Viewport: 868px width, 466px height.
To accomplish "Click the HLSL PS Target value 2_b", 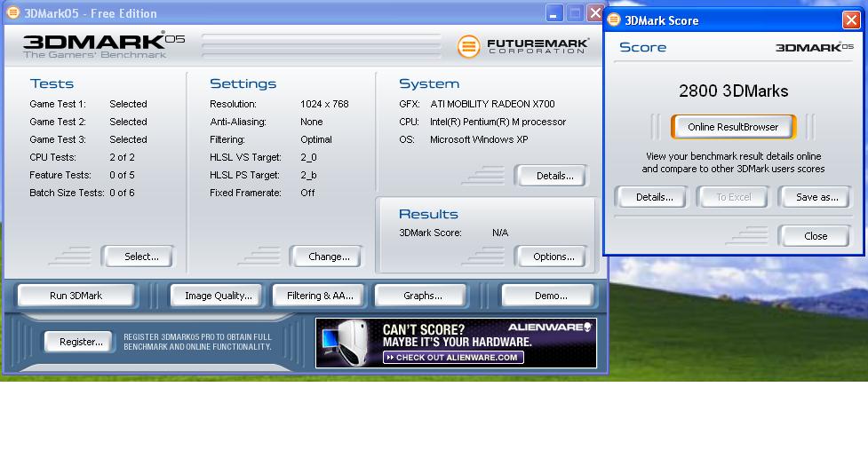I will click(x=308, y=175).
